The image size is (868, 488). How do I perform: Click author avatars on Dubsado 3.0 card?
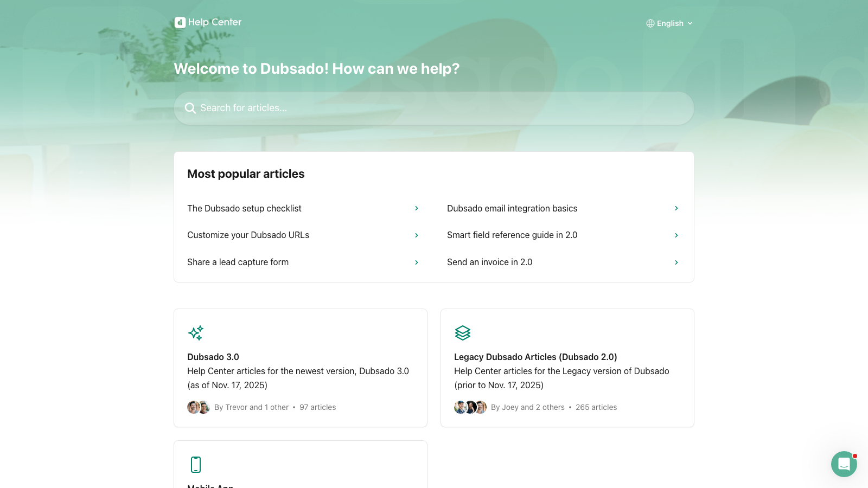199,407
